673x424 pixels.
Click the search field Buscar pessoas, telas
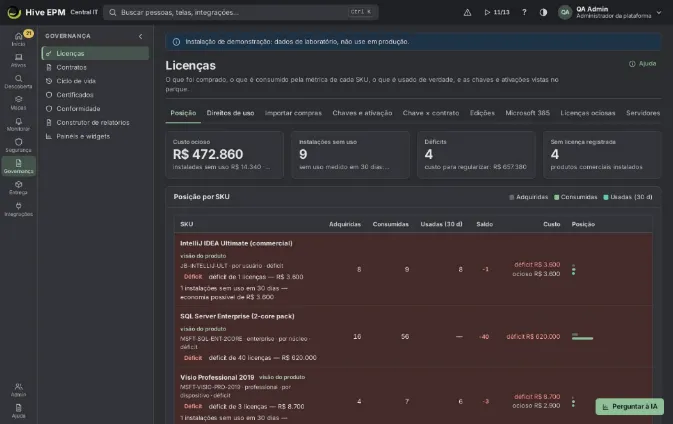(241, 12)
